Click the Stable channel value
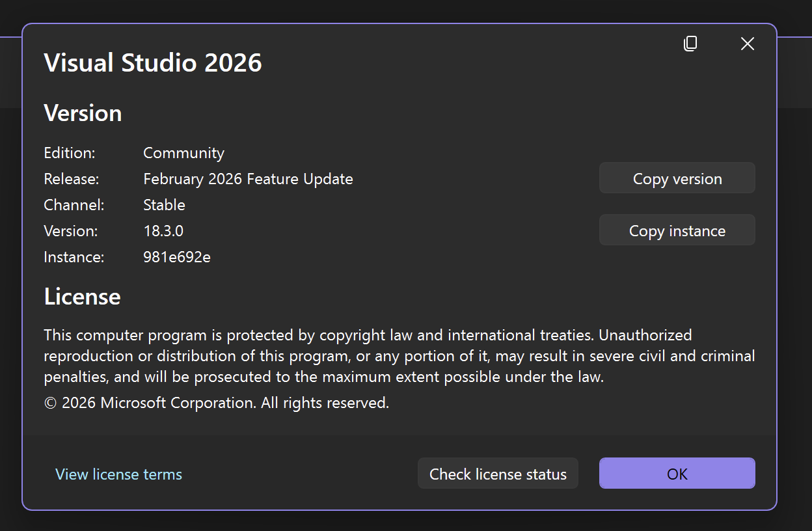This screenshot has height=531, width=812. (x=164, y=204)
